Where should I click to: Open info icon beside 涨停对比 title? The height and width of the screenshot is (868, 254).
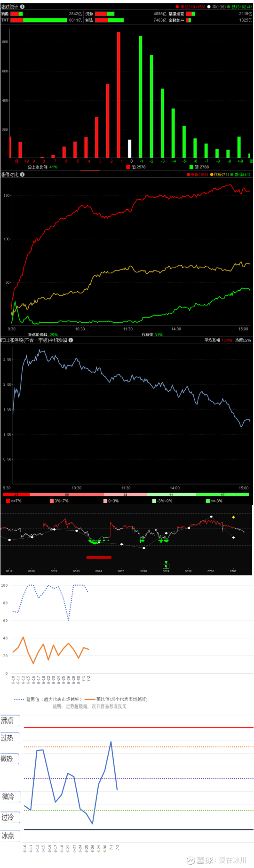click(x=22, y=175)
